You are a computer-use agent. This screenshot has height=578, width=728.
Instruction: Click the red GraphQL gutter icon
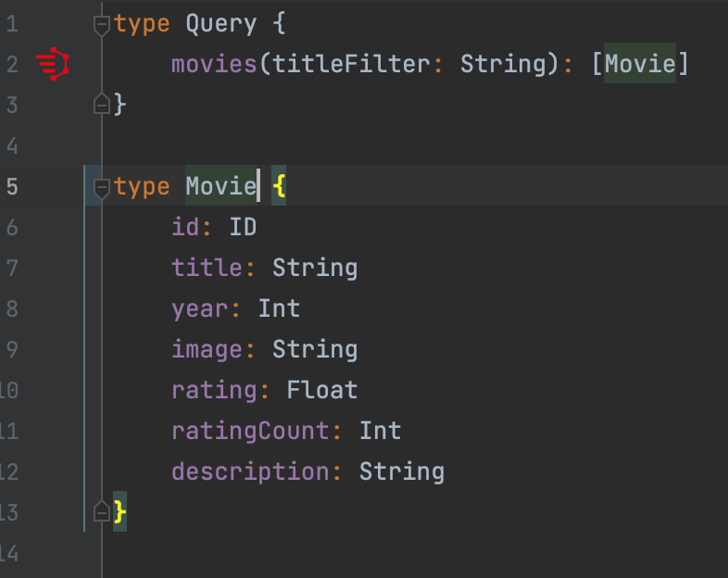point(53,64)
